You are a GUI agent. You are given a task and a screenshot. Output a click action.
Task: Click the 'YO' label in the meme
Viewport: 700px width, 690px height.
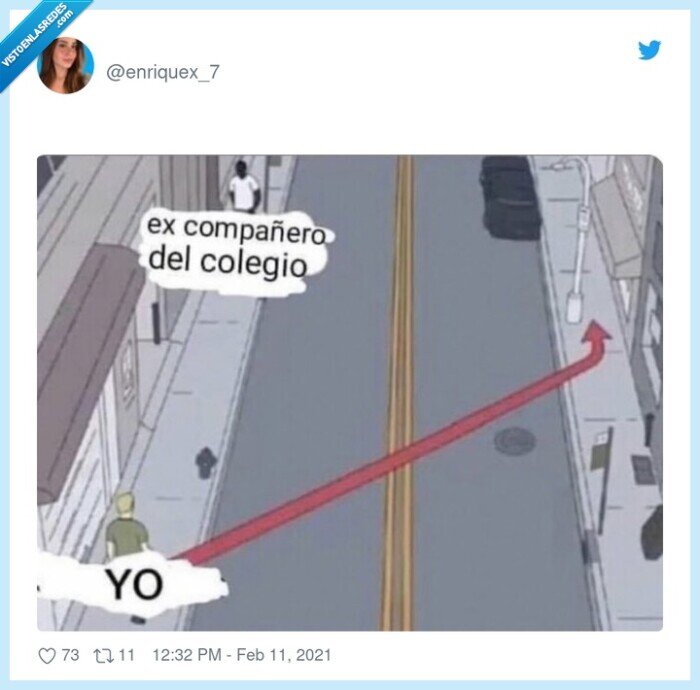click(134, 584)
